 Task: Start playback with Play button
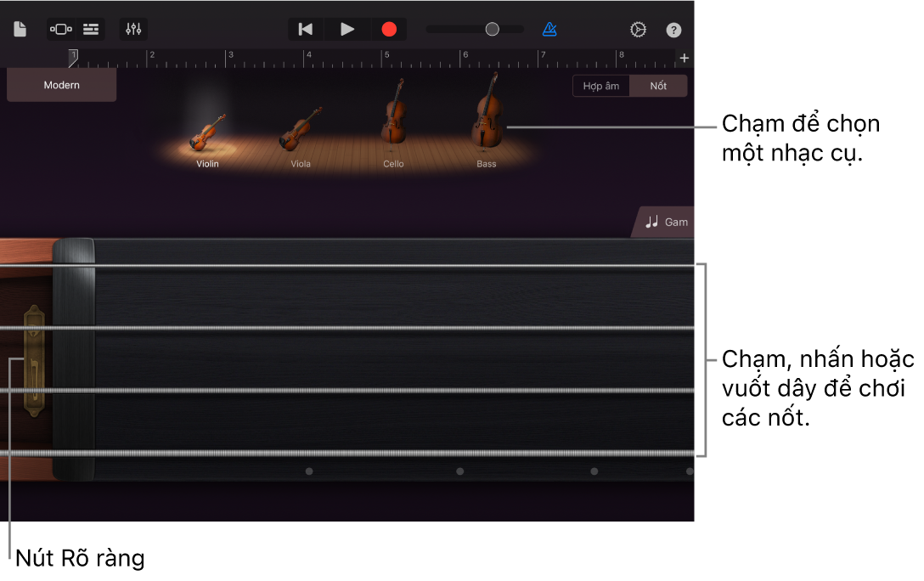(x=347, y=29)
